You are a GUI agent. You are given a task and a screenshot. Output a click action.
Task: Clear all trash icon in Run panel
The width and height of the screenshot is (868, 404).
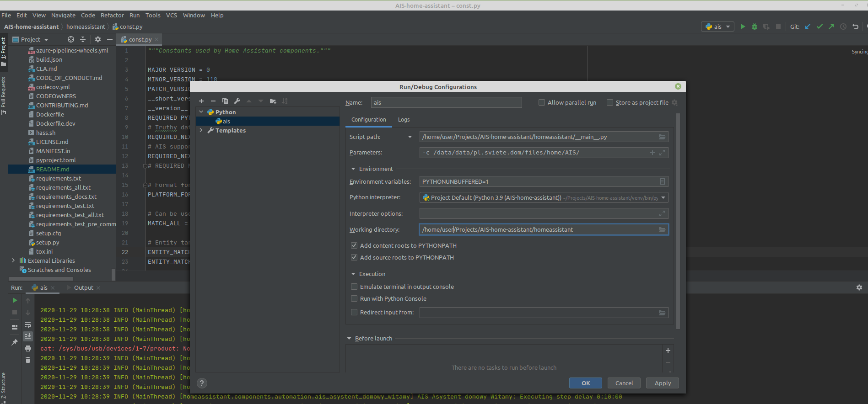(28, 360)
